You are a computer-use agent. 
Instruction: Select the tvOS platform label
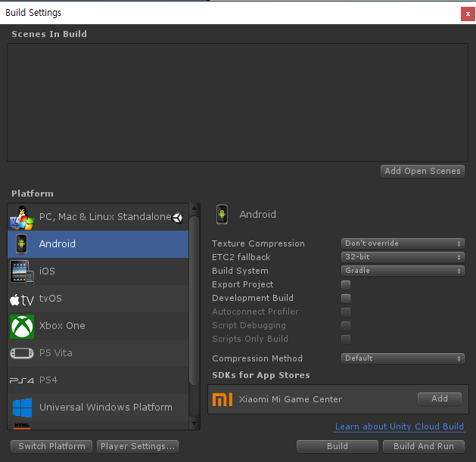[51, 298]
